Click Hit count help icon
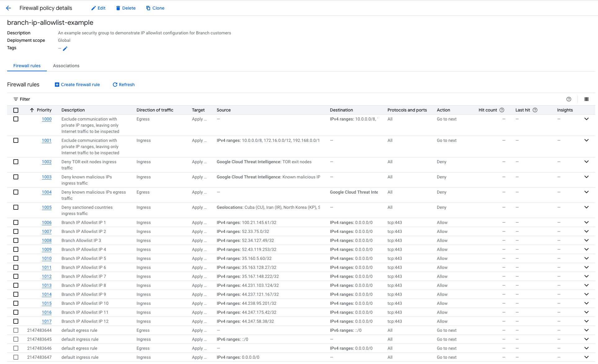 click(x=502, y=110)
